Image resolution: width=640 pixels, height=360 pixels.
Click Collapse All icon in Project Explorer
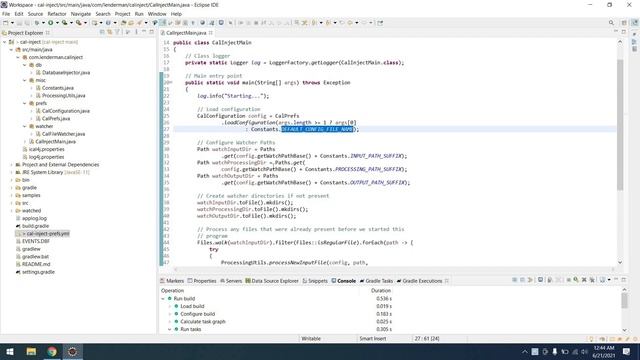102,32
